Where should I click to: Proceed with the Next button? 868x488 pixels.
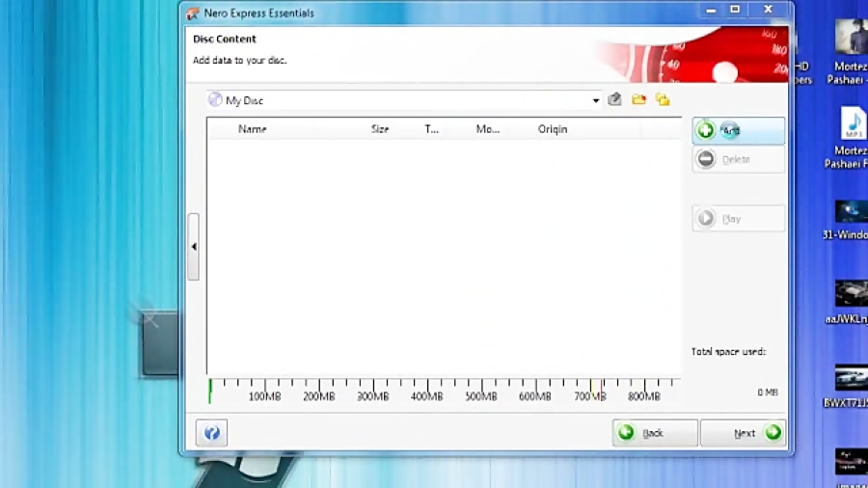click(x=743, y=433)
